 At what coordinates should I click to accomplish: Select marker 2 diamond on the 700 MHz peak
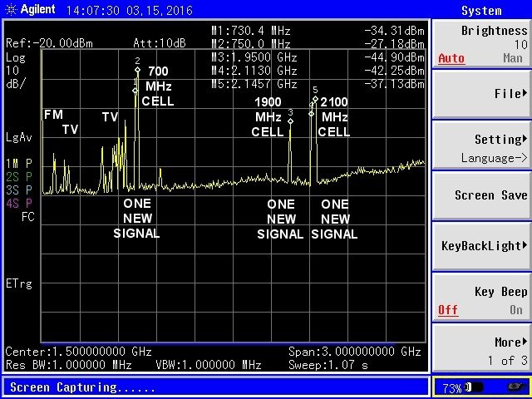point(137,71)
